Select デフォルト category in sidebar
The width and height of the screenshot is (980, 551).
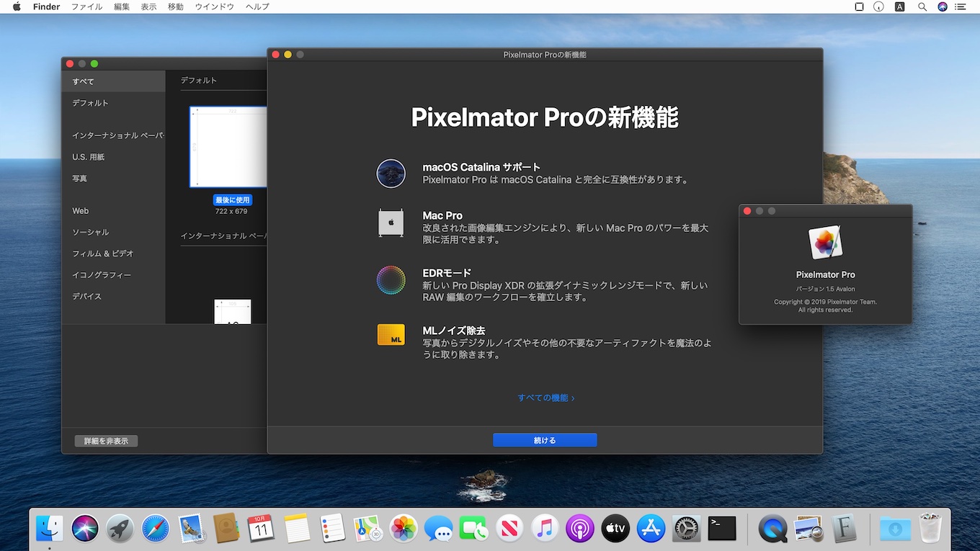coord(114,103)
